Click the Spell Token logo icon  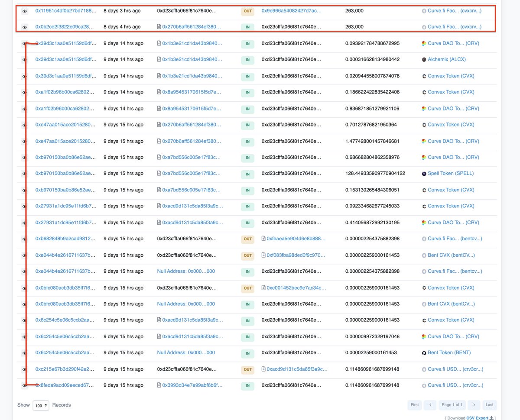[424, 174]
